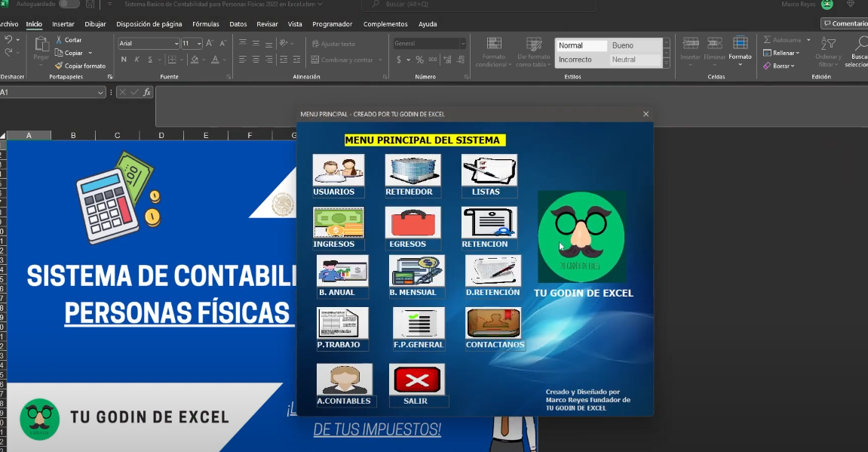Open the LISTAS checklist icon
The image size is (868, 452).
tap(489, 170)
